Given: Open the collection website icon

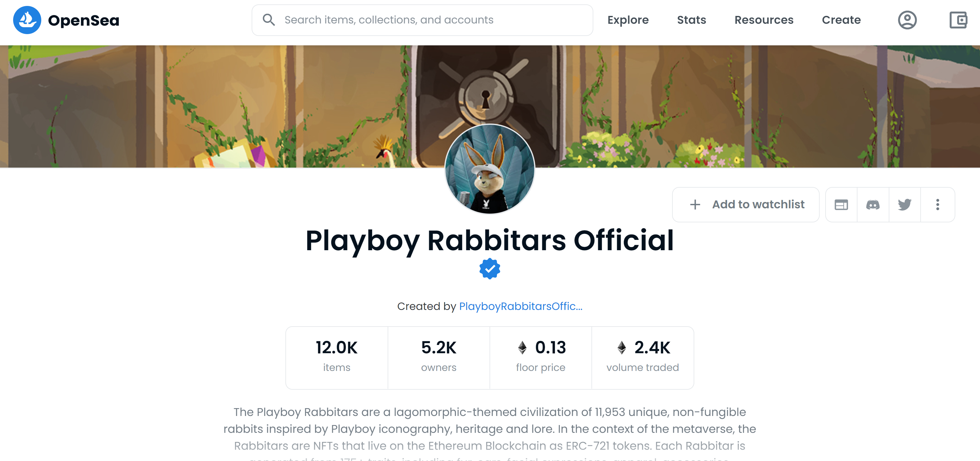Looking at the screenshot, I should pos(841,205).
